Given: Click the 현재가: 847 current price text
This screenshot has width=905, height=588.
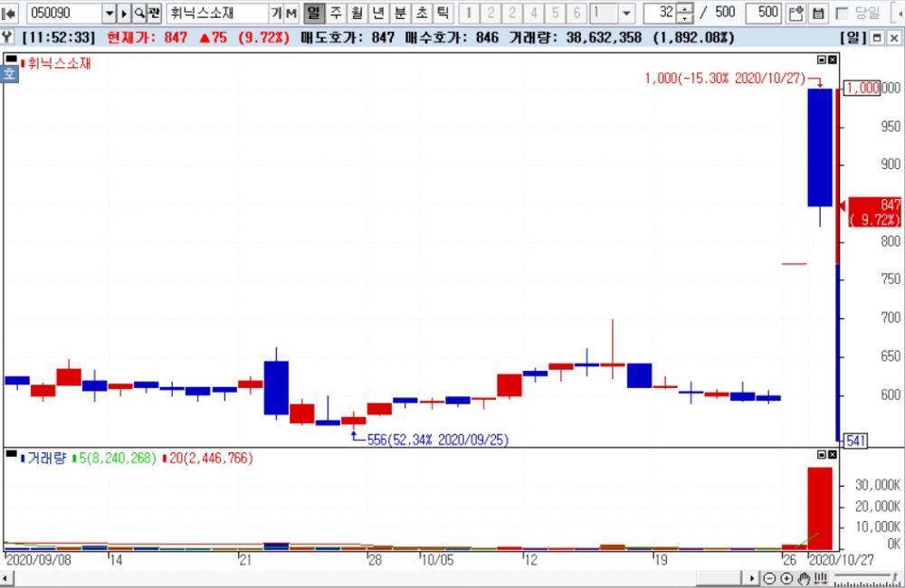Looking at the screenshot, I should pos(147,38).
